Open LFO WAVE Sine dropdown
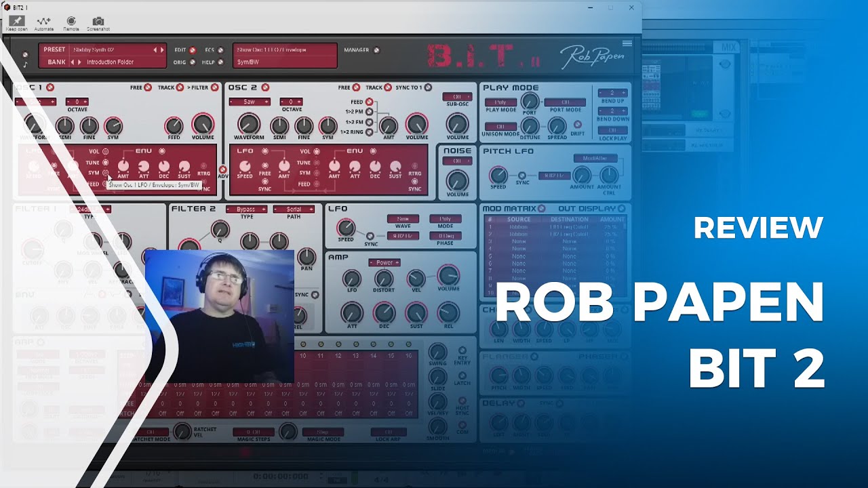The height and width of the screenshot is (488, 868). [403, 219]
